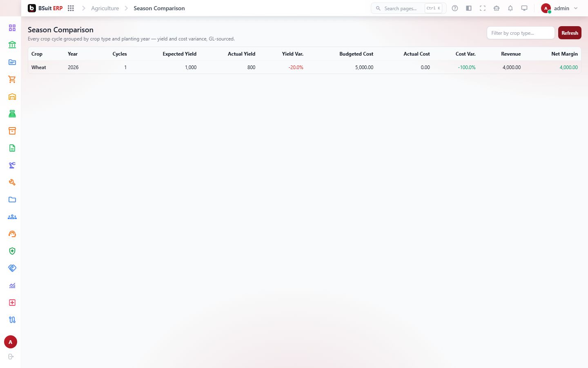Focus the Search pages field
Image resolution: width=588 pixels, height=368 pixels.
point(408,8)
